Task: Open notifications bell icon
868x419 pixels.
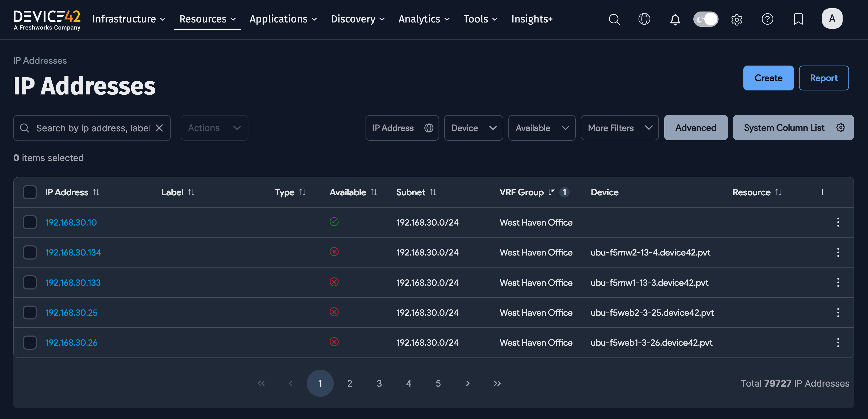Action: (675, 19)
